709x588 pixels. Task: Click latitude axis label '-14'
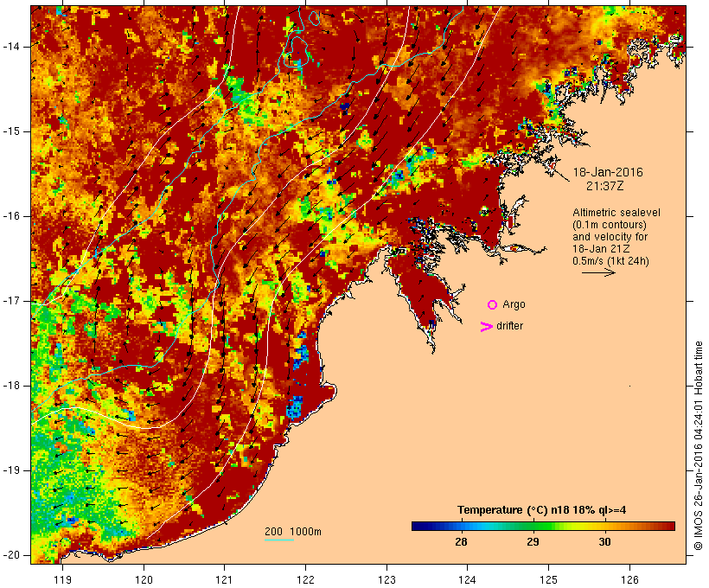point(11,47)
